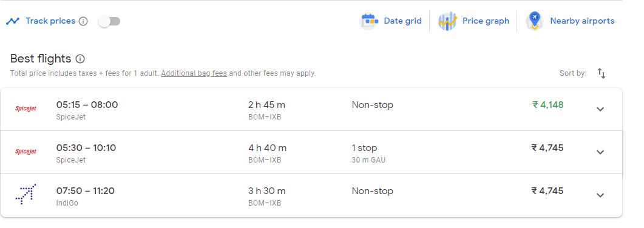
Task: Expand the SpiceJet 1 stop flight details
Action: [x=600, y=152]
